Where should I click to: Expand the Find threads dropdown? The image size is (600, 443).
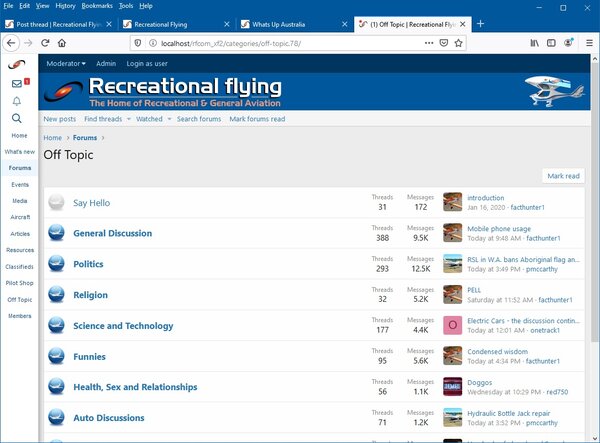click(x=106, y=119)
